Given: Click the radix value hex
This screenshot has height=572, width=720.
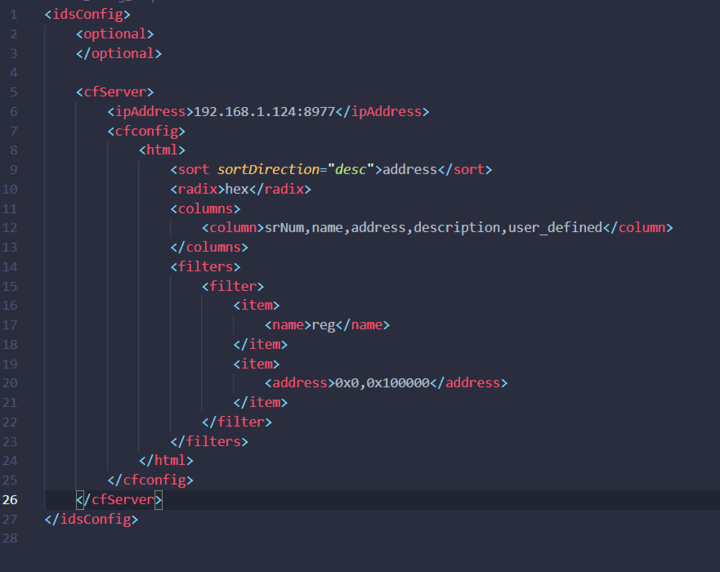Looking at the screenshot, I should 237,189.
